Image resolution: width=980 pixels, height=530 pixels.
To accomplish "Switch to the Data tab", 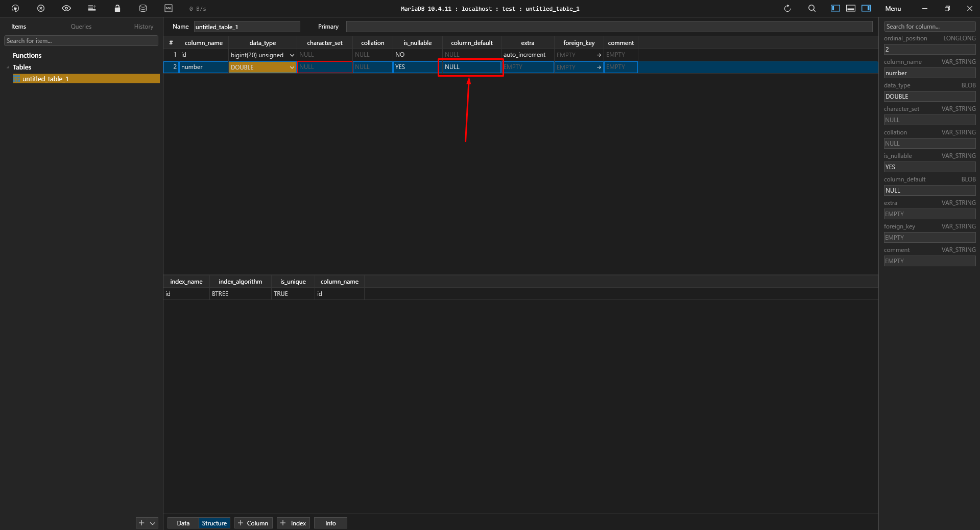I will tap(182, 523).
